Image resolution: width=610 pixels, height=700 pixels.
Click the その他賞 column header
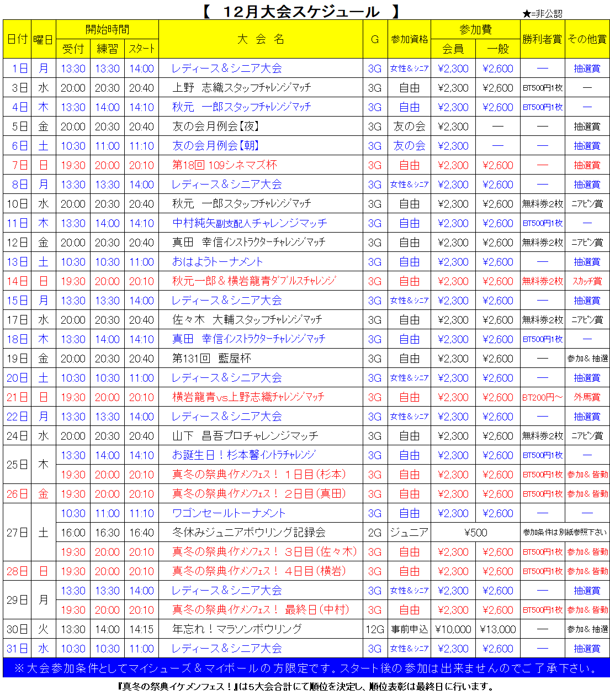coord(587,39)
